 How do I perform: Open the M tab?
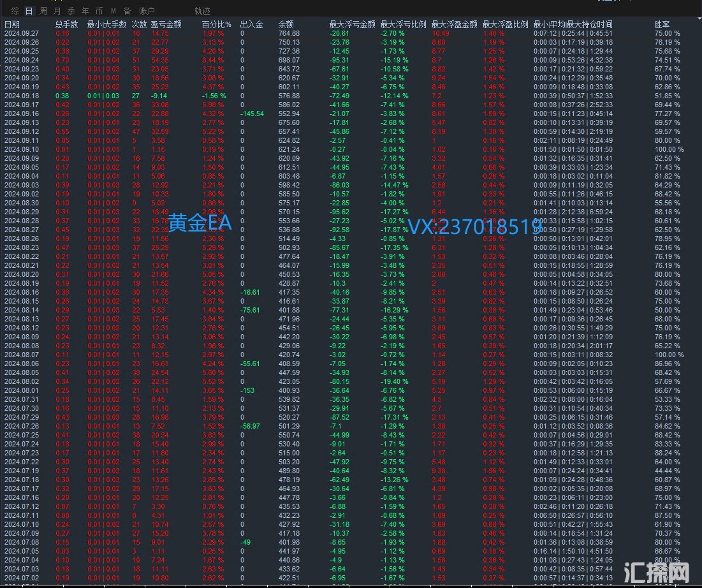[113, 11]
